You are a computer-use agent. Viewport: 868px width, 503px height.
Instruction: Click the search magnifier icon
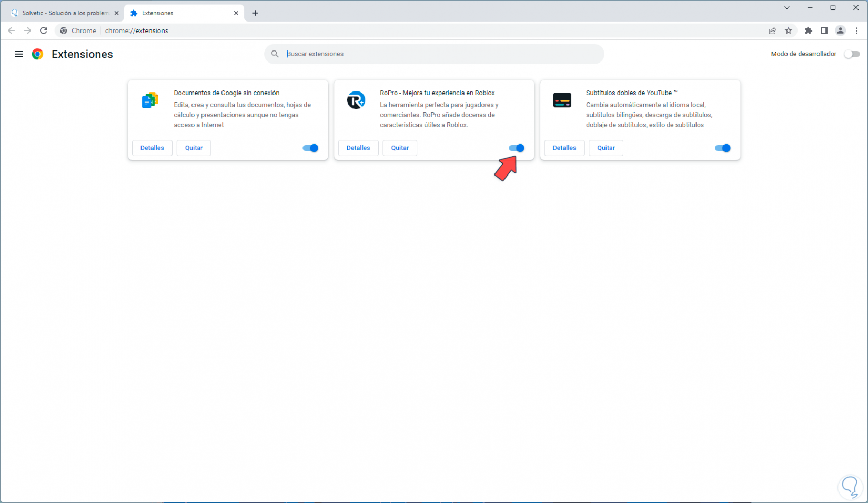tap(275, 54)
